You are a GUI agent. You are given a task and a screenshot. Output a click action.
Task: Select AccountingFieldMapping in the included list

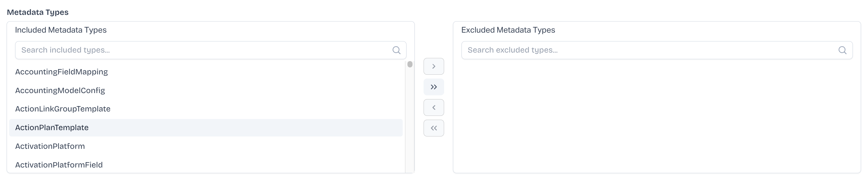61,72
